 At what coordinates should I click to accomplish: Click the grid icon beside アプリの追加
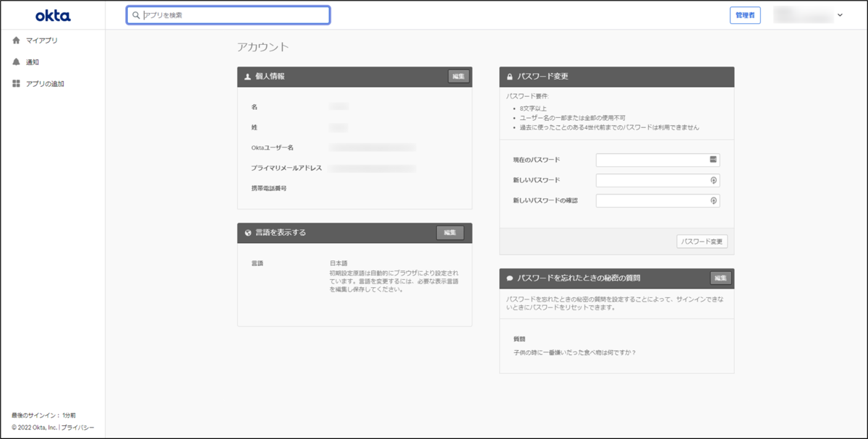point(15,83)
